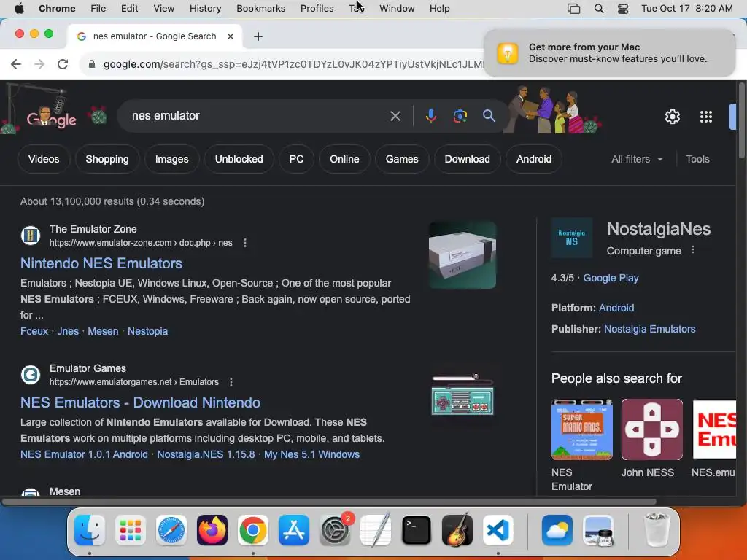Open the File menu
The image size is (747, 560).
tap(98, 9)
